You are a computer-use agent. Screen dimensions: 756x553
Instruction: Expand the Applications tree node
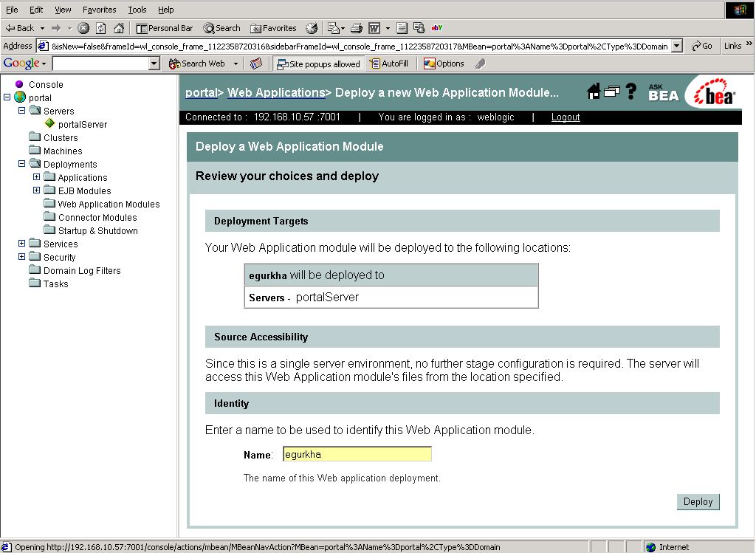point(37,177)
